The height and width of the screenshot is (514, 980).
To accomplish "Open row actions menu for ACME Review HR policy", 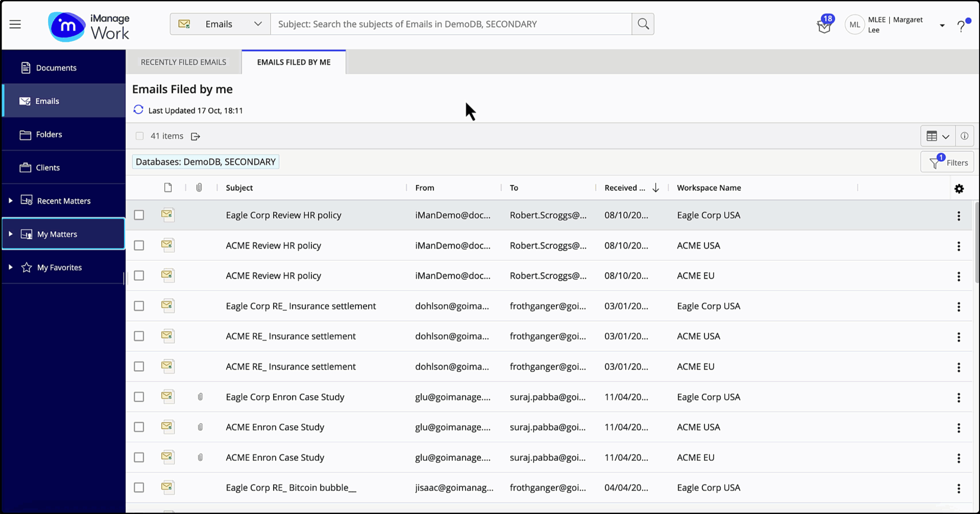I will pyautogui.click(x=959, y=247).
